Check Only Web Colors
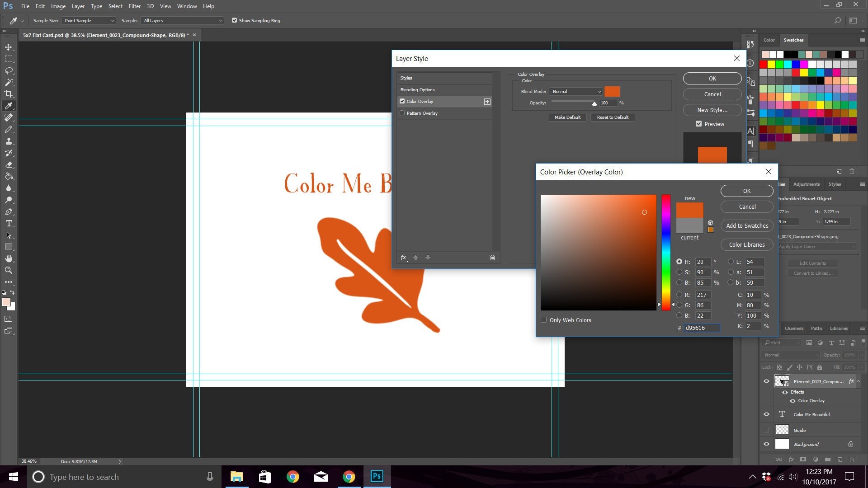This screenshot has width=868, height=488. (x=543, y=320)
